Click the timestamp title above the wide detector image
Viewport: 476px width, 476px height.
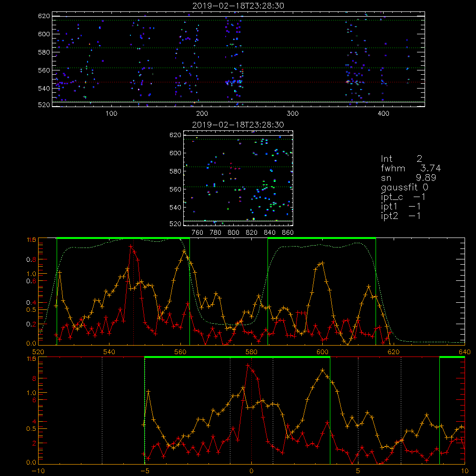[x=238, y=6]
